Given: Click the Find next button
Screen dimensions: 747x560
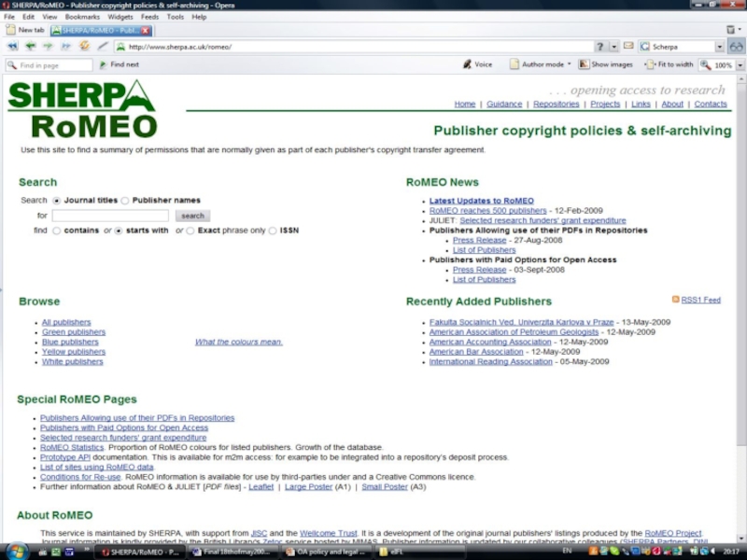Looking at the screenshot, I should click(x=120, y=64).
